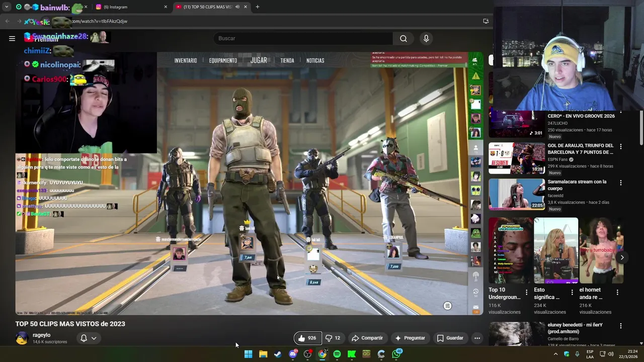Click JUGAR in the video game menu
The width and height of the screenshot is (644, 362).
(x=259, y=60)
